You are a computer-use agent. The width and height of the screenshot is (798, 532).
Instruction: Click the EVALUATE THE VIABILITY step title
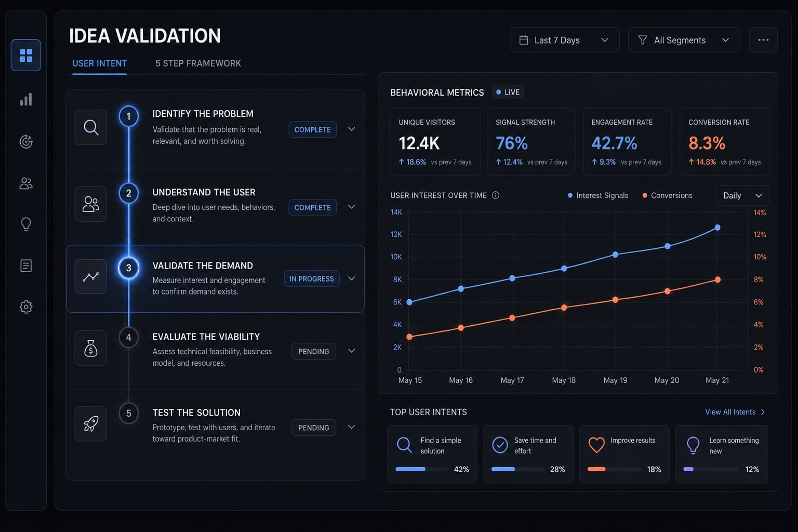coord(206,337)
